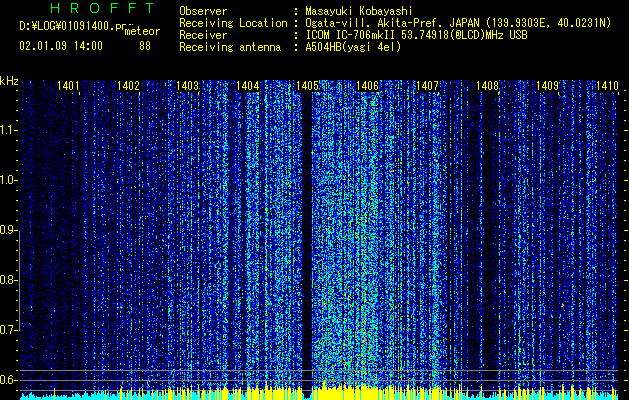Click the 0.7 kHz axis label
The image size is (629, 400).
click(9, 330)
